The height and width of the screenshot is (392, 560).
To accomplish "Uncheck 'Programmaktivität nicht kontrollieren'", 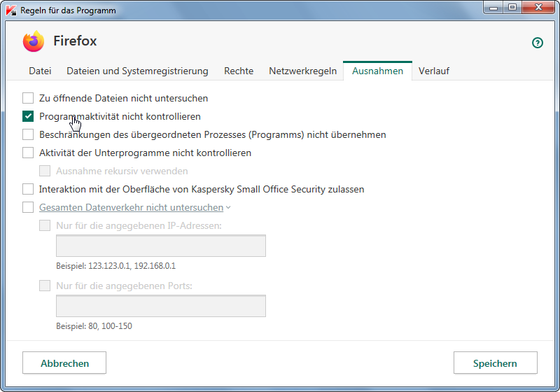I will click(x=28, y=116).
